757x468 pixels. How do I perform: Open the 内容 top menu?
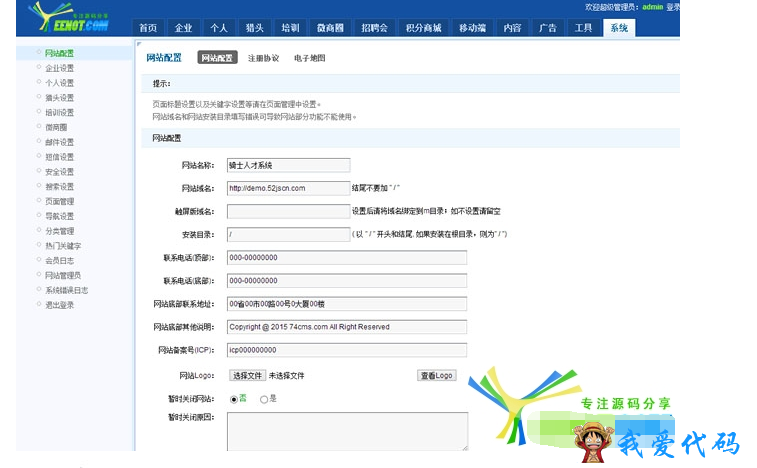point(512,28)
